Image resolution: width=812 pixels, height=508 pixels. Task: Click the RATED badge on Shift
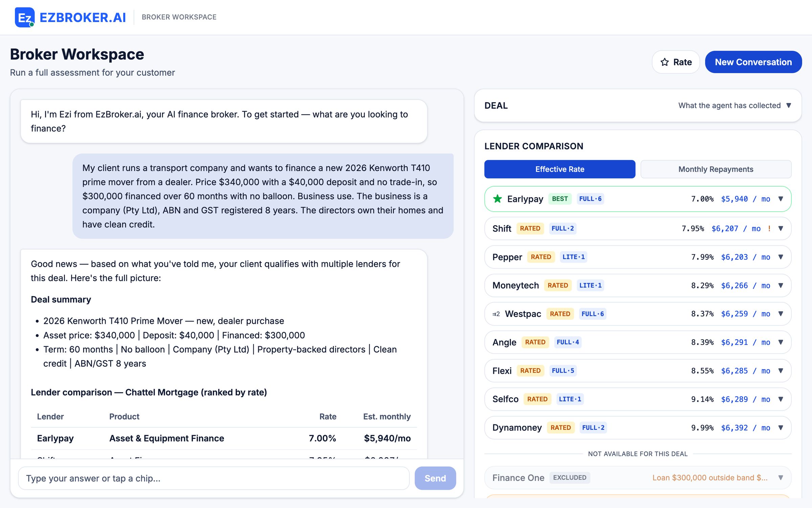tap(530, 229)
